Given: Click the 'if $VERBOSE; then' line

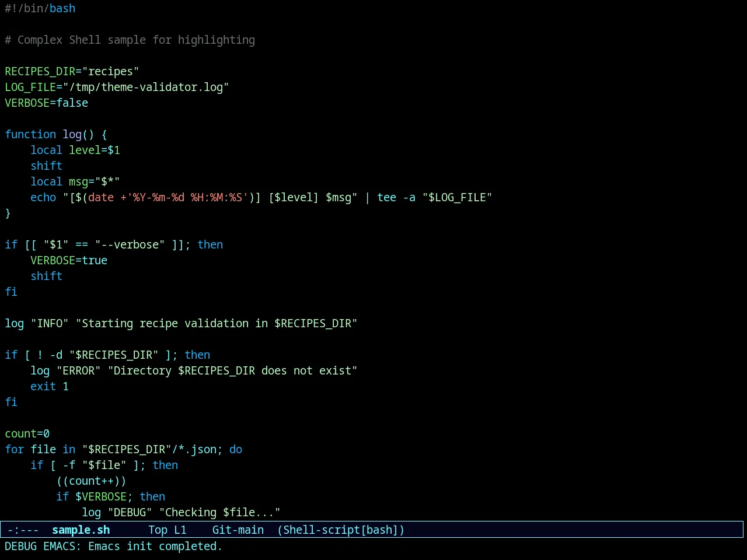Looking at the screenshot, I should [110, 496].
